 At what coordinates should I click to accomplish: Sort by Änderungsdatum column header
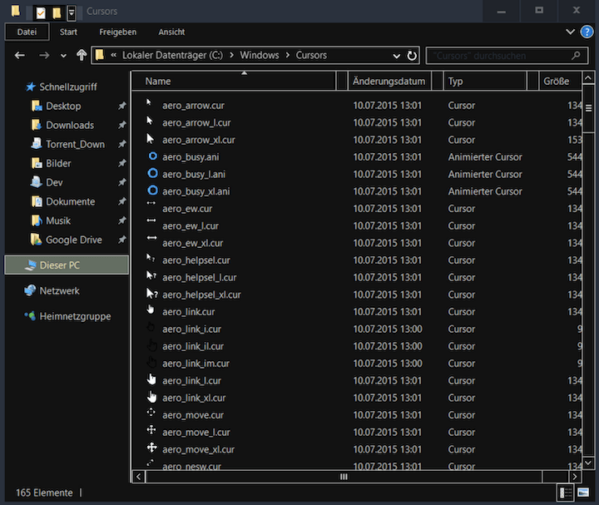(390, 81)
